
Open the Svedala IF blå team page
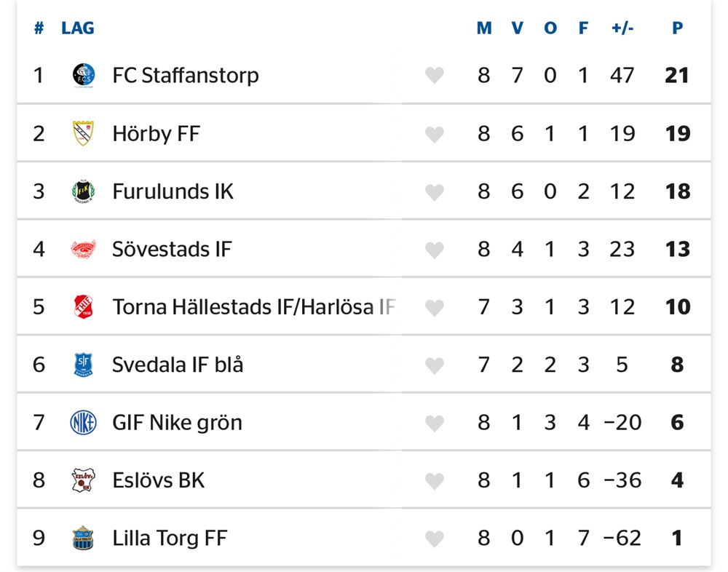pyautogui.click(x=178, y=365)
